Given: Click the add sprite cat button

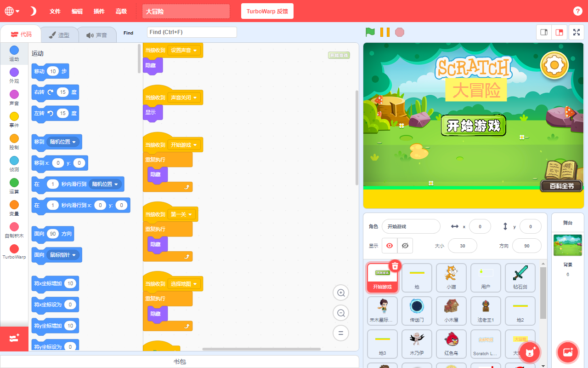Looking at the screenshot, I should click(530, 352).
